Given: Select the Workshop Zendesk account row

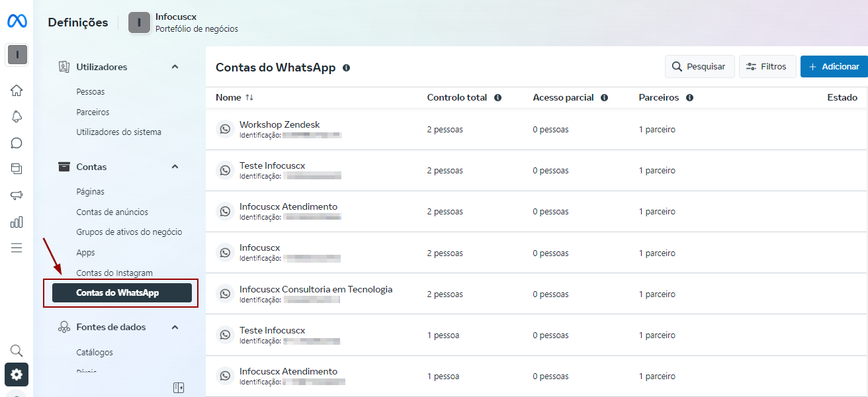Looking at the screenshot, I should [280, 125].
